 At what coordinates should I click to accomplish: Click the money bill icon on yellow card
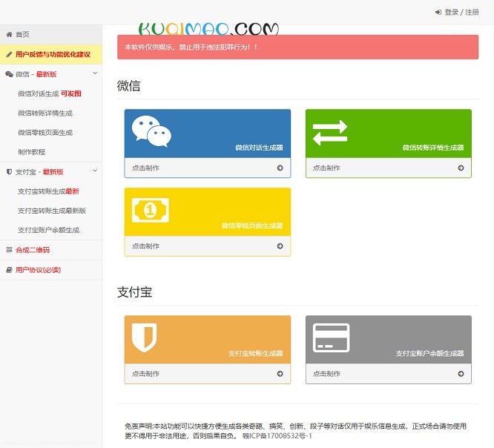coord(151,210)
